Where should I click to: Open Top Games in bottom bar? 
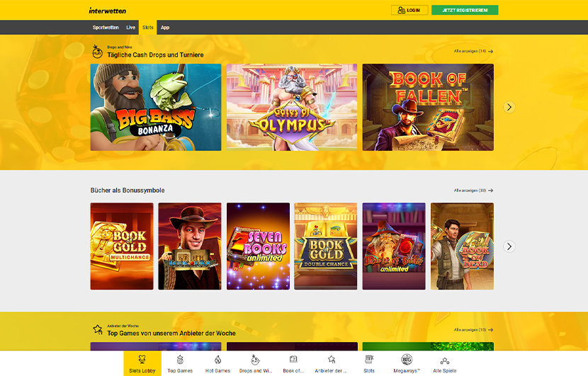(x=180, y=363)
